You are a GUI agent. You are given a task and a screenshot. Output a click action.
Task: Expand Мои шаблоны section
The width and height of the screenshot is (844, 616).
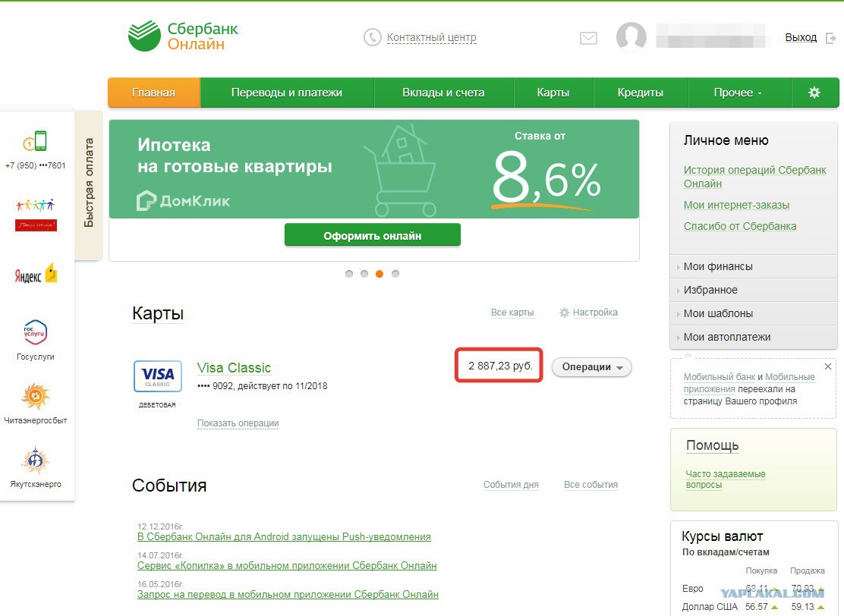[x=754, y=313]
